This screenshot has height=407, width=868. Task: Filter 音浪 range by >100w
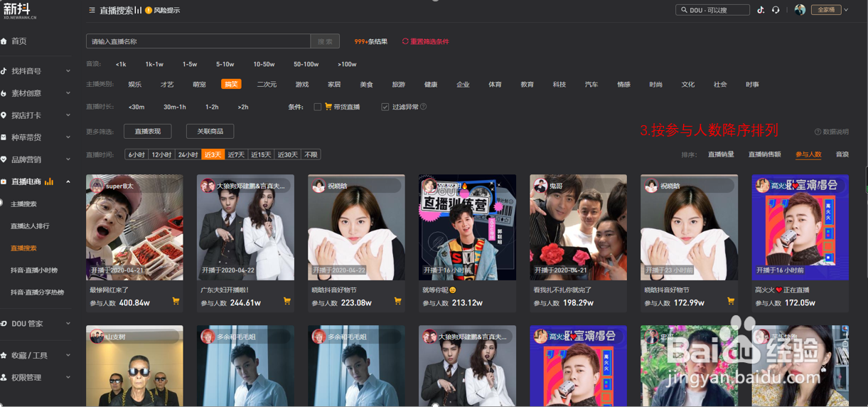(347, 64)
